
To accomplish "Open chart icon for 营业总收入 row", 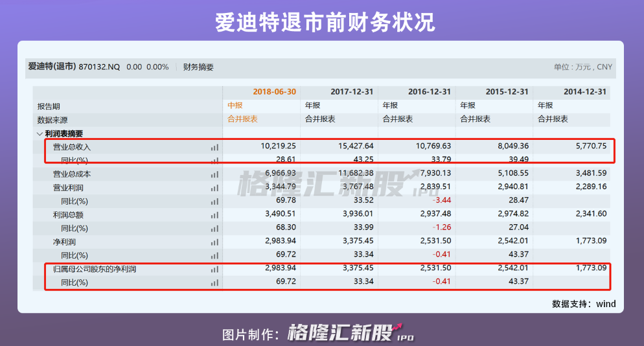I will (x=215, y=148).
